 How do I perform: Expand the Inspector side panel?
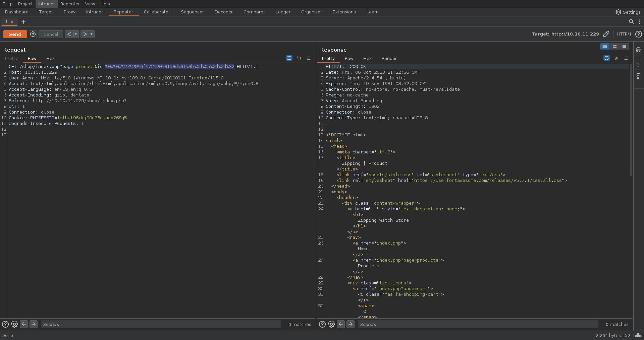pyautogui.click(x=638, y=64)
